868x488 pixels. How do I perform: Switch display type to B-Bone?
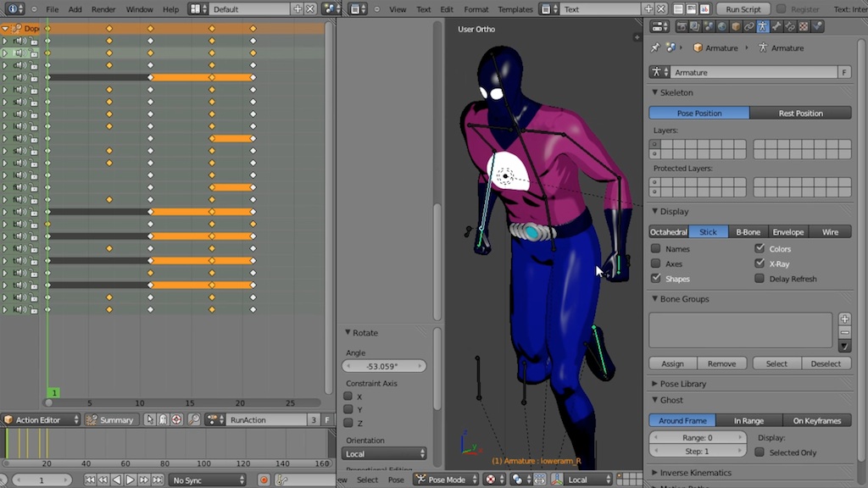[x=748, y=232]
